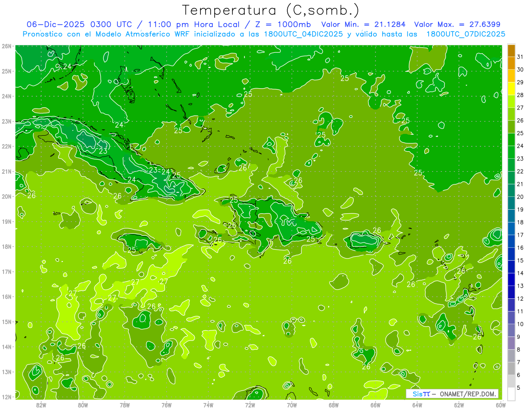Click the 12N latitude axis label
532x411 pixels.
click(6, 397)
